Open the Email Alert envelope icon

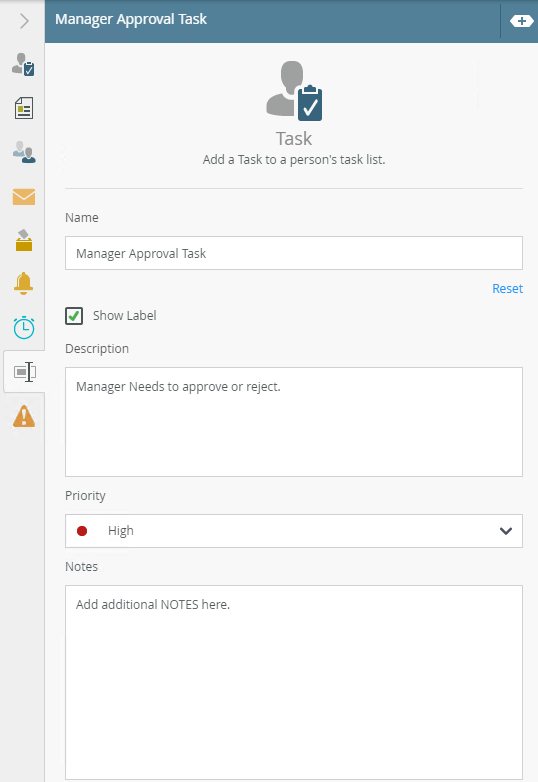pyautogui.click(x=23, y=197)
